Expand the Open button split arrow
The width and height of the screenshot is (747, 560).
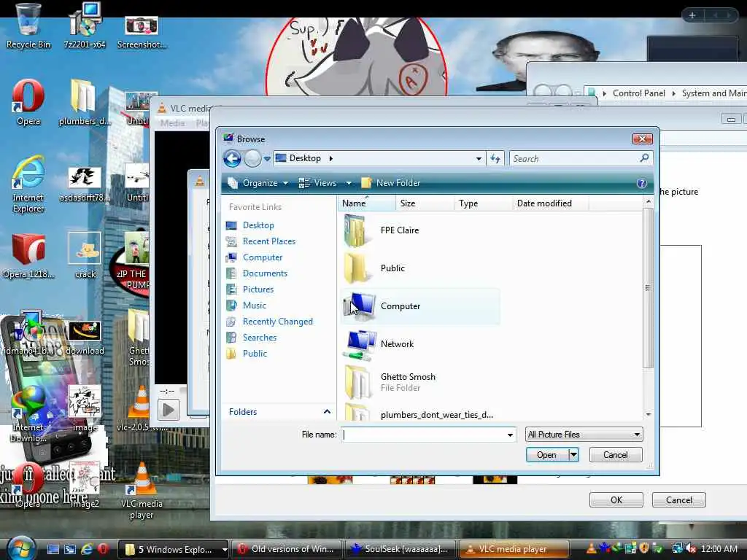(574, 455)
